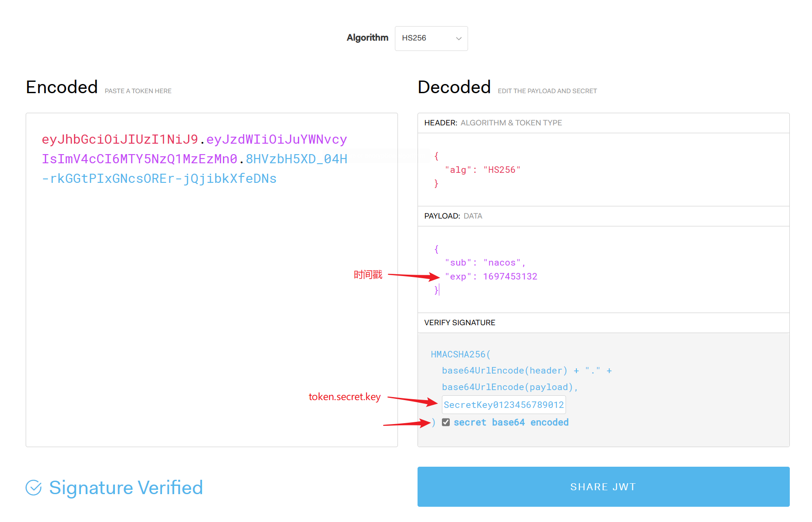Click inside the Encoded token text area
Image resolution: width=812 pixels, height=522 pixels.
coord(212,280)
